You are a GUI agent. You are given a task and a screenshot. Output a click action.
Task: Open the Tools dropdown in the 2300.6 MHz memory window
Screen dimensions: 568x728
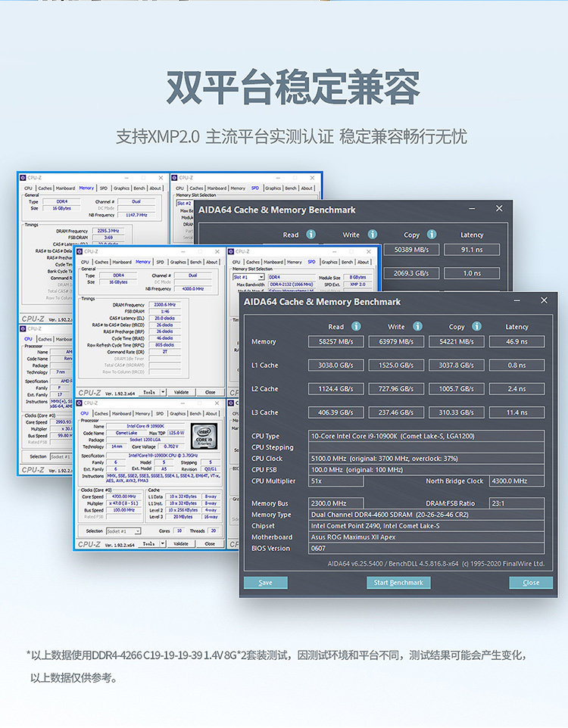click(x=163, y=392)
